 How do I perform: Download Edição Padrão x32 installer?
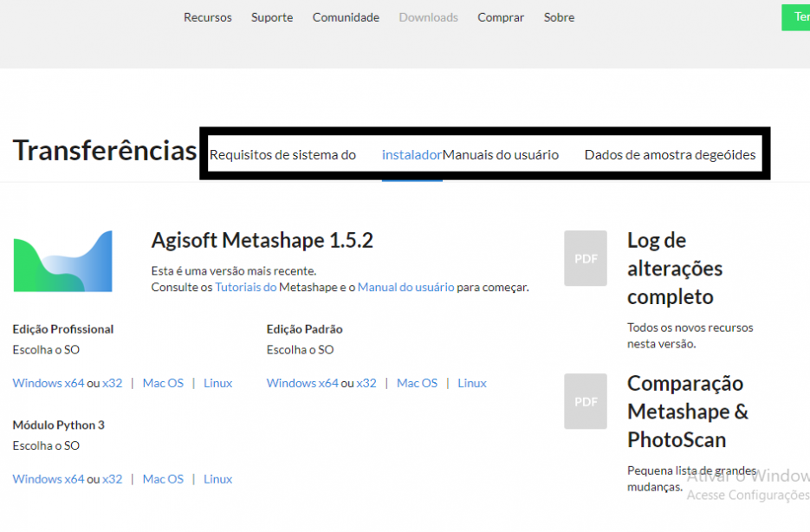point(366,383)
